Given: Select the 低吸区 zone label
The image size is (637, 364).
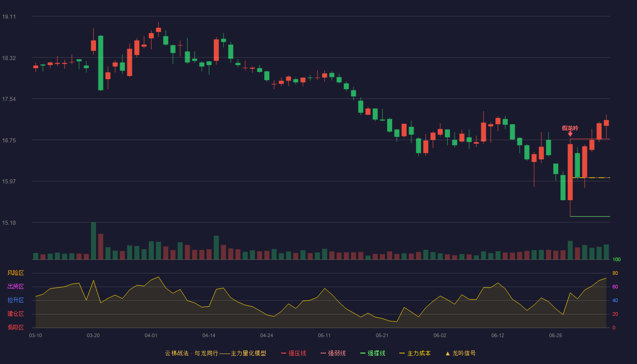Looking at the screenshot, I should point(15,328).
